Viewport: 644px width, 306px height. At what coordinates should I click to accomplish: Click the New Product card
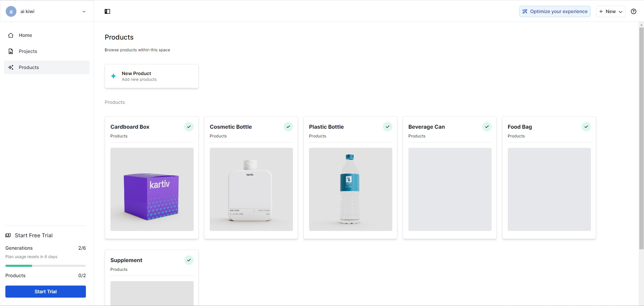(152, 76)
